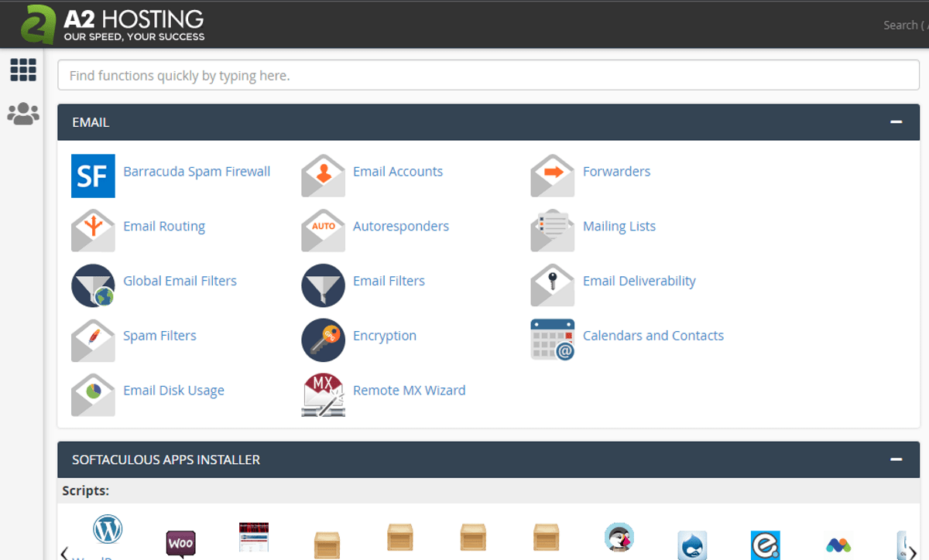Open the Mailing Lists icon
Image resolution: width=929 pixels, height=560 pixels.
[553, 230]
